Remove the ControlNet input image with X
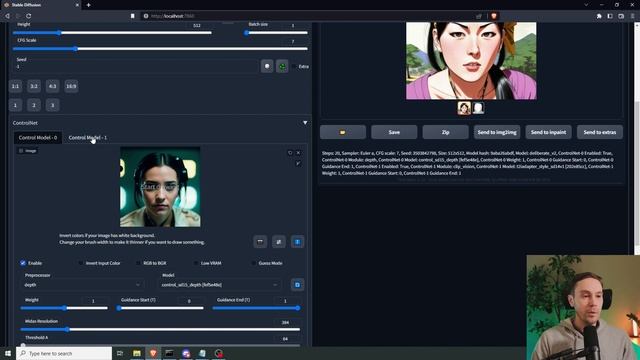This screenshot has height=360, width=640. [x=298, y=153]
